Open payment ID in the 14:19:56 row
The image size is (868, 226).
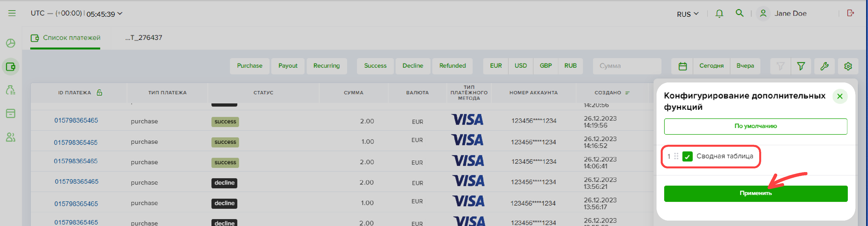(76, 121)
